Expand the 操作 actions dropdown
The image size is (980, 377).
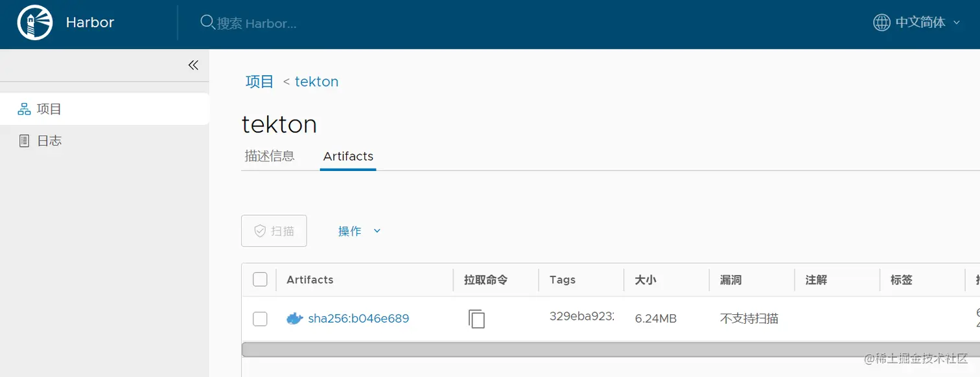click(x=359, y=231)
